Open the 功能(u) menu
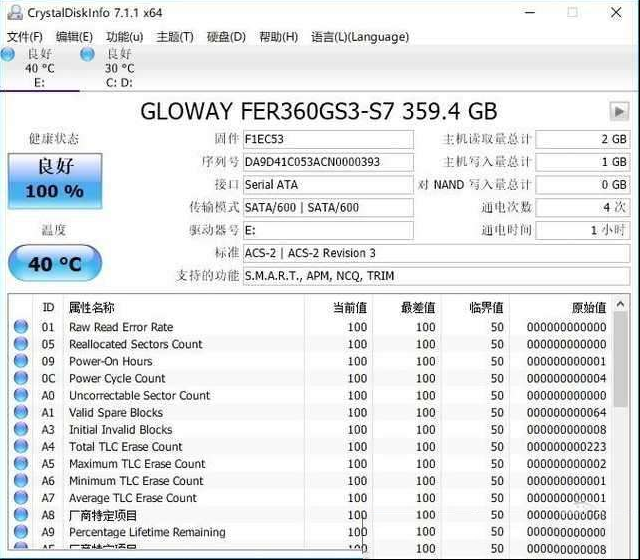 point(124,37)
